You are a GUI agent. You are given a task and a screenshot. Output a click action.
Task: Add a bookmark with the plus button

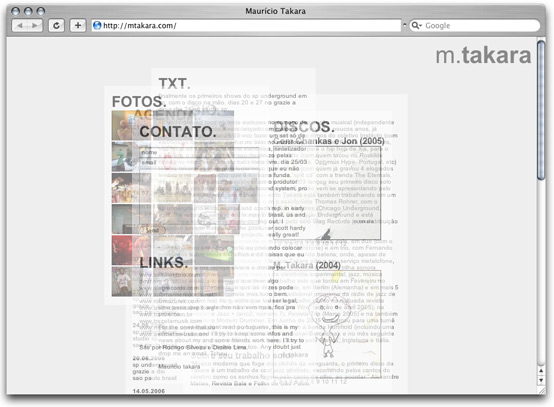(78, 25)
